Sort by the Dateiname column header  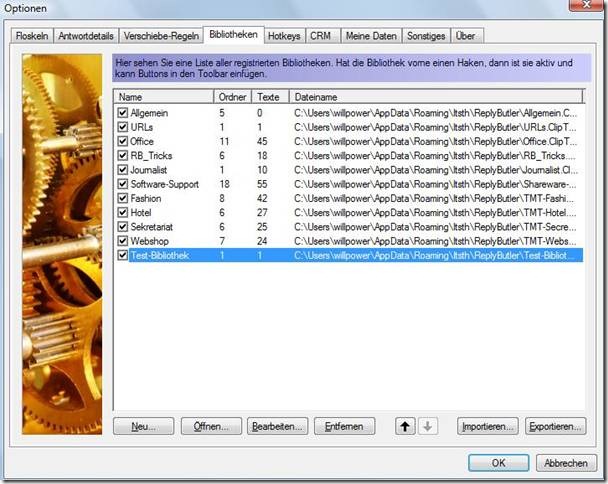click(436, 97)
